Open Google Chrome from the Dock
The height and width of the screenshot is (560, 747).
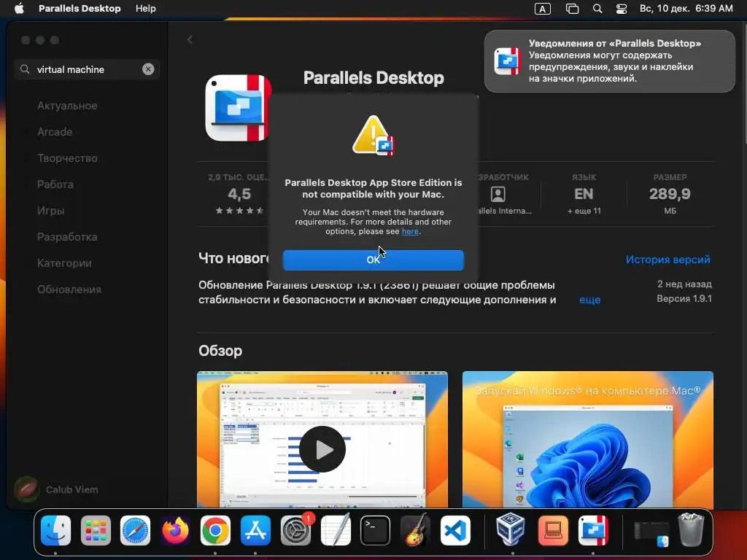tap(215, 531)
